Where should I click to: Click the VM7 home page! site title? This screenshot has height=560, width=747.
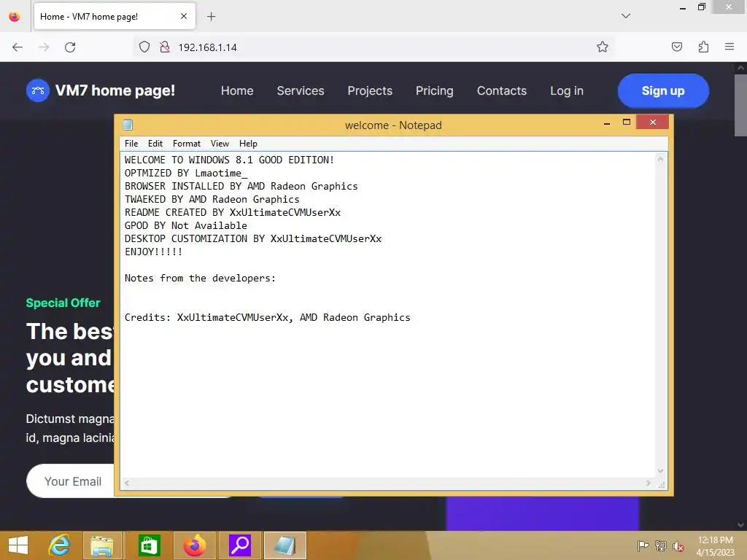point(115,90)
